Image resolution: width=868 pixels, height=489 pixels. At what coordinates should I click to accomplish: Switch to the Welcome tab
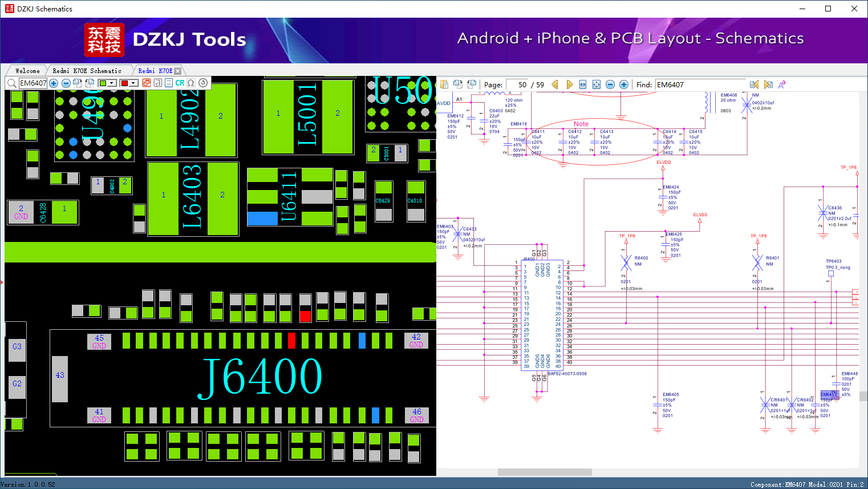click(27, 71)
